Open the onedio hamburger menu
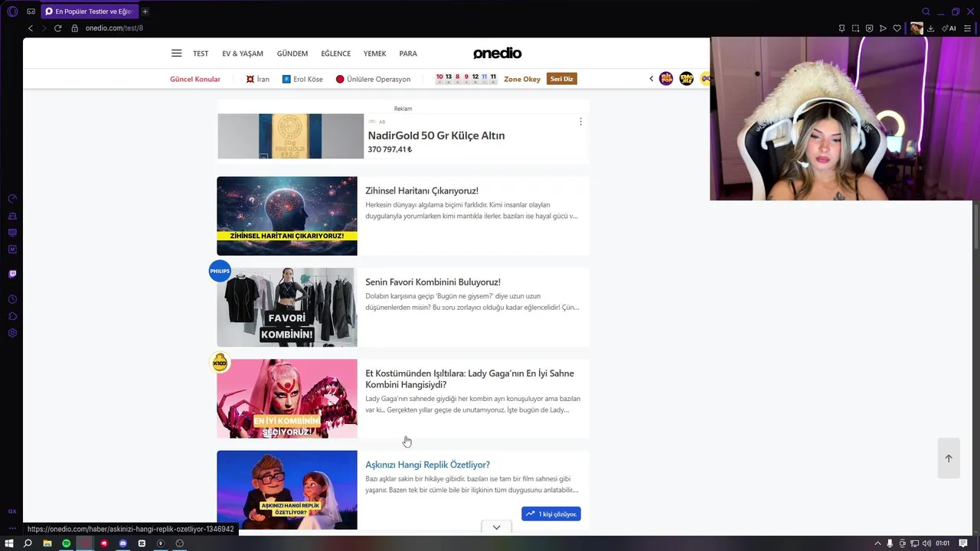Image resolution: width=980 pixels, height=551 pixels. point(176,54)
